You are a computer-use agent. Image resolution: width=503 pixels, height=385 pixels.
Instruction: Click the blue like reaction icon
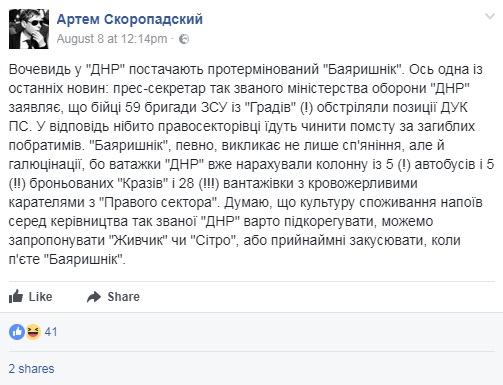pos(17,332)
